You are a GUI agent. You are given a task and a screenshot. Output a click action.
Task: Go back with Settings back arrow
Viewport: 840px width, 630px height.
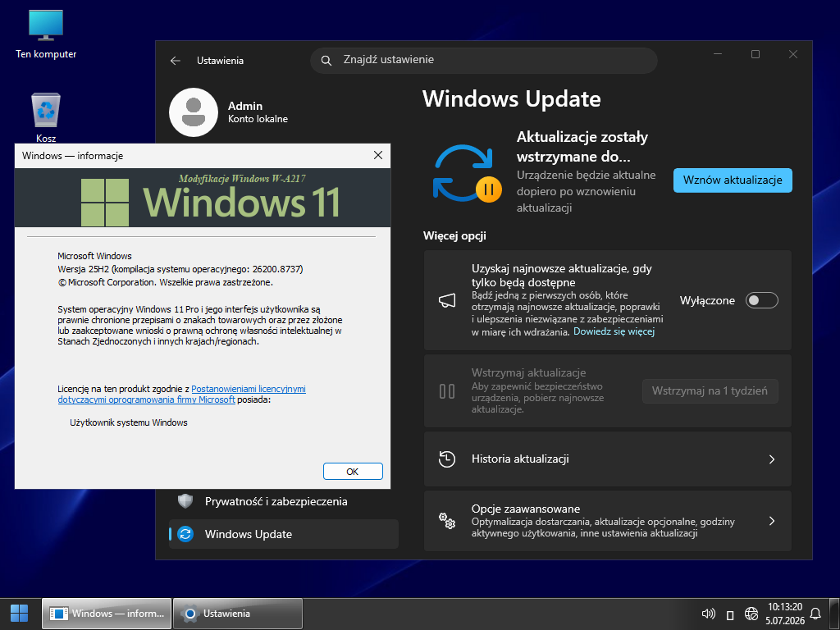point(176,61)
